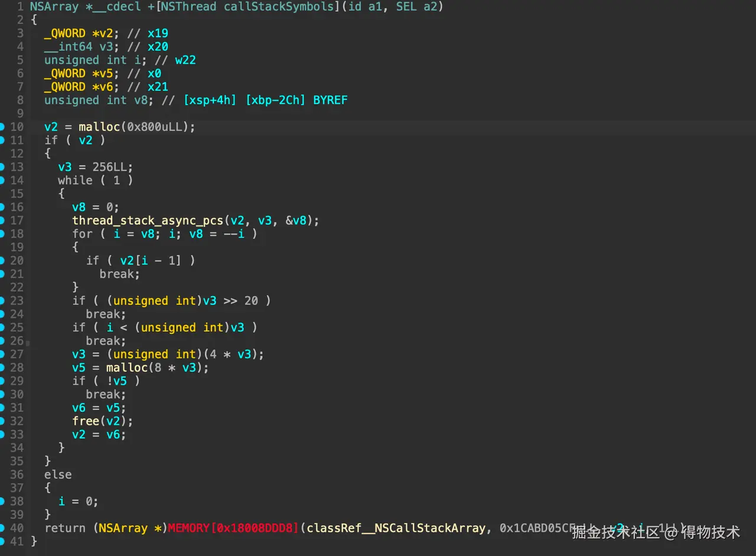The width and height of the screenshot is (756, 556).
Task: Click the v2 = v6 assignment
Action: (x=99, y=435)
